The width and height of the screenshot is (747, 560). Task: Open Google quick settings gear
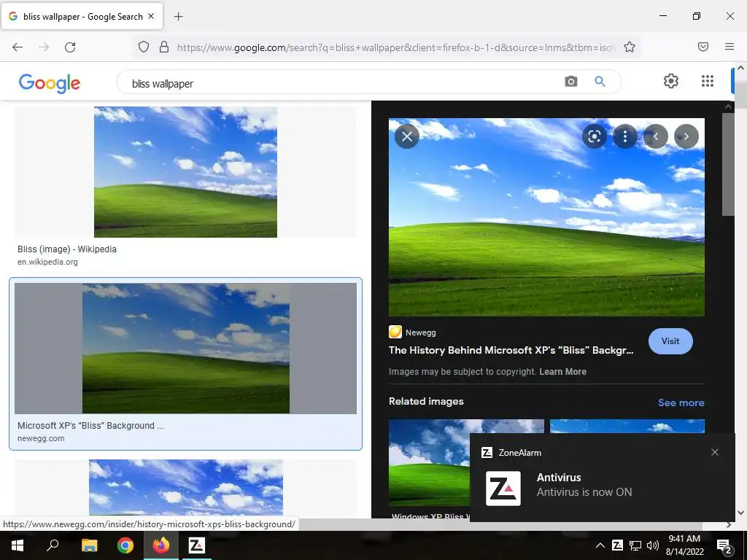(x=671, y=81)
